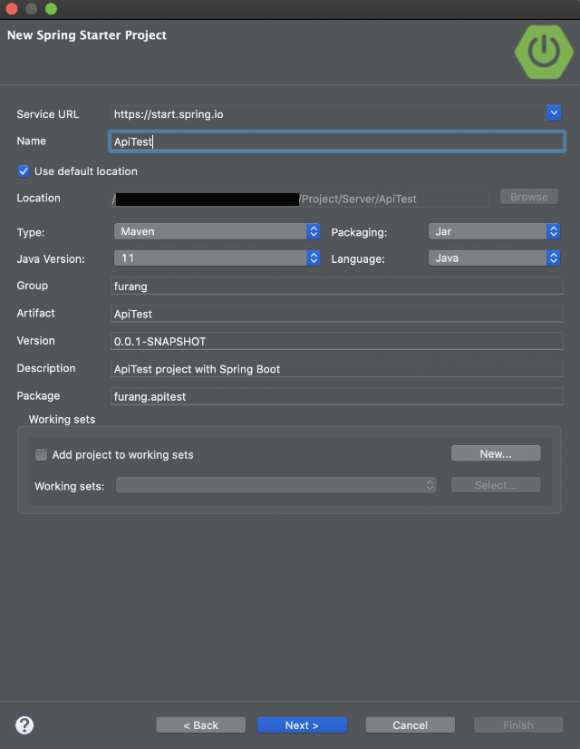Viewport: 580px width, 749px height.
Task: Click the Version field 0.0.1-SNAPSHOT
Action: coord(337,342)
